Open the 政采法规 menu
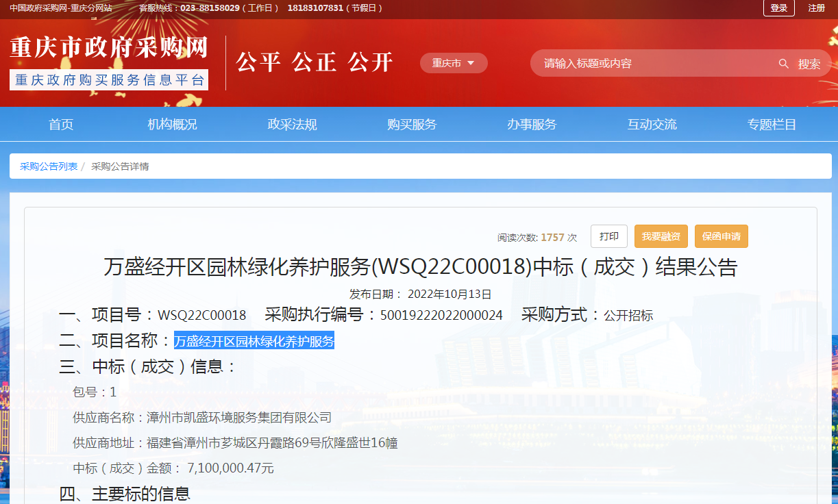The width and height of the screenshot is (838, 504). click(292, 125)
